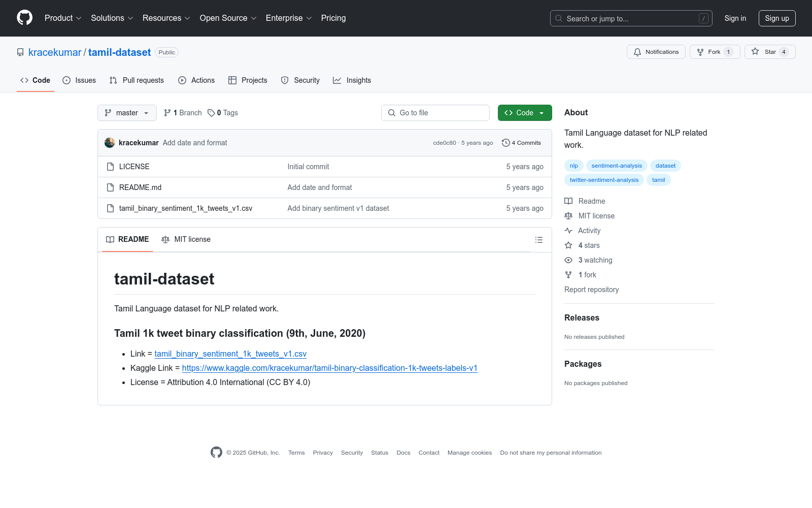Switch to the Projects tab
This screenshot has height=508, width=812.
(248, 80)
